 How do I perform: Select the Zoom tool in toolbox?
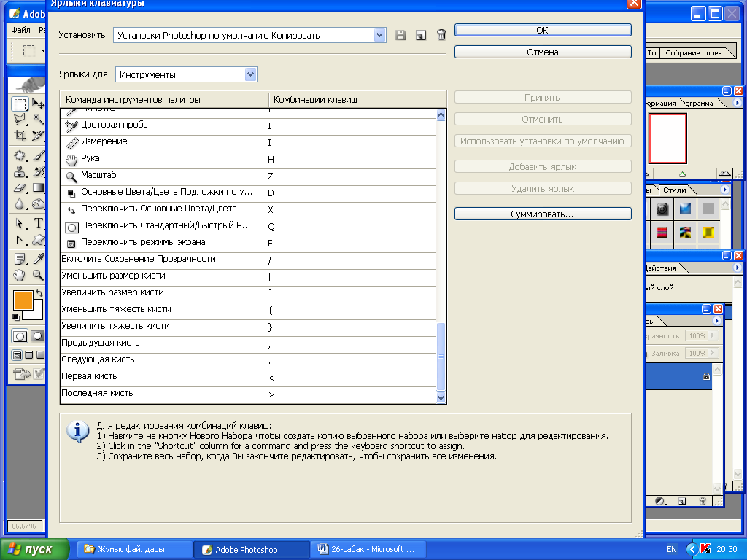click(x=38, y=275)
